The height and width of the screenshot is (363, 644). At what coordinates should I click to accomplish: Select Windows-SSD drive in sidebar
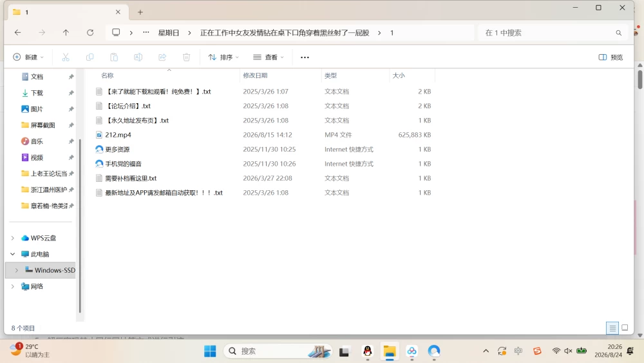pos(41,270)
